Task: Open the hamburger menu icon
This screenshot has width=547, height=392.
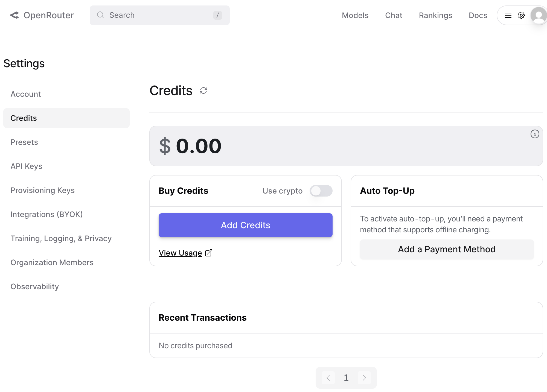Action: click(x=508, y=15)
